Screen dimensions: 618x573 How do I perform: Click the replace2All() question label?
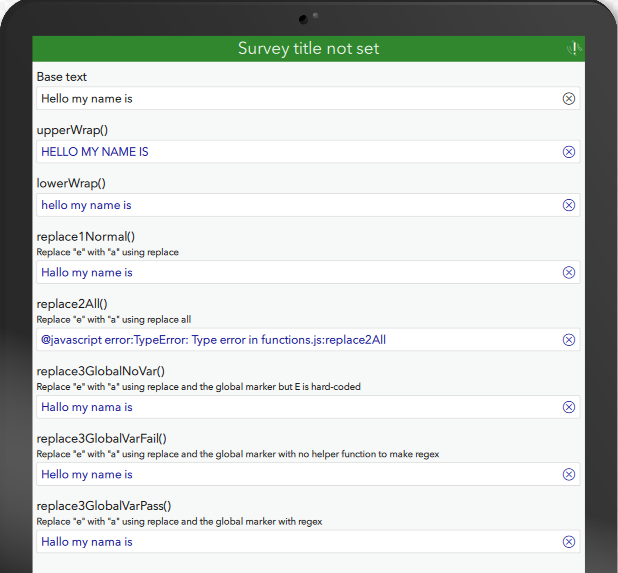(x=72, y=304)
